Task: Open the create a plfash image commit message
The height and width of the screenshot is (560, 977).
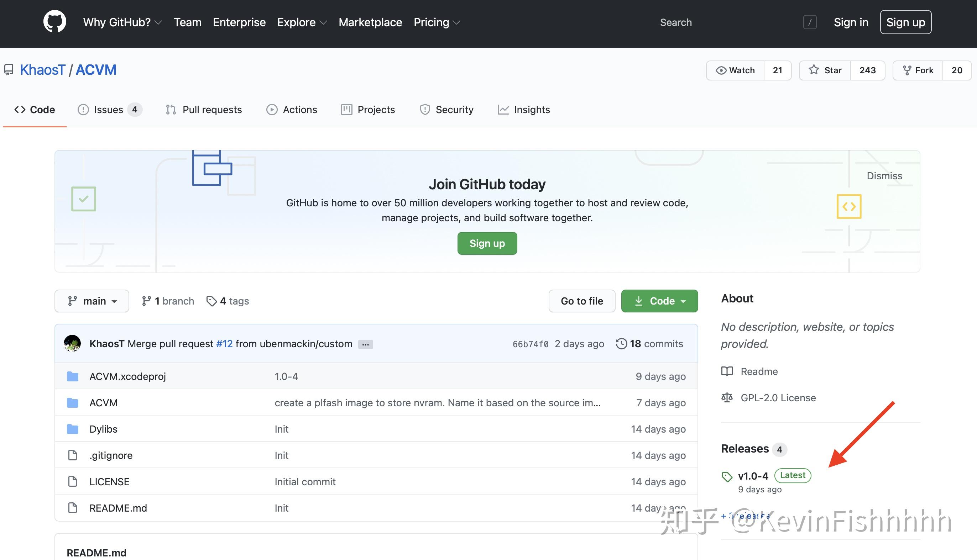Action: point(438,403)
